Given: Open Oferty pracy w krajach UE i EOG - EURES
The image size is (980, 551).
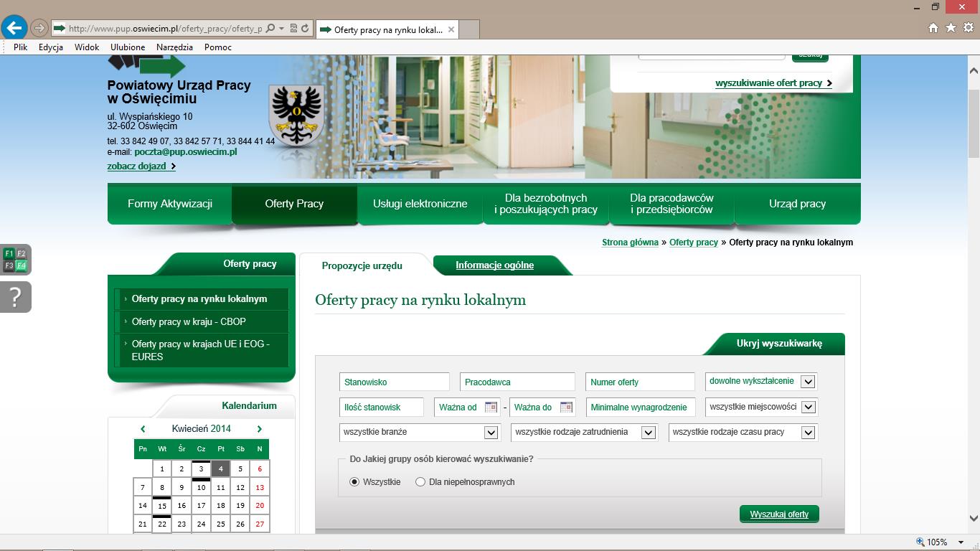Looking at the screenshot, I should click(202, 350).
